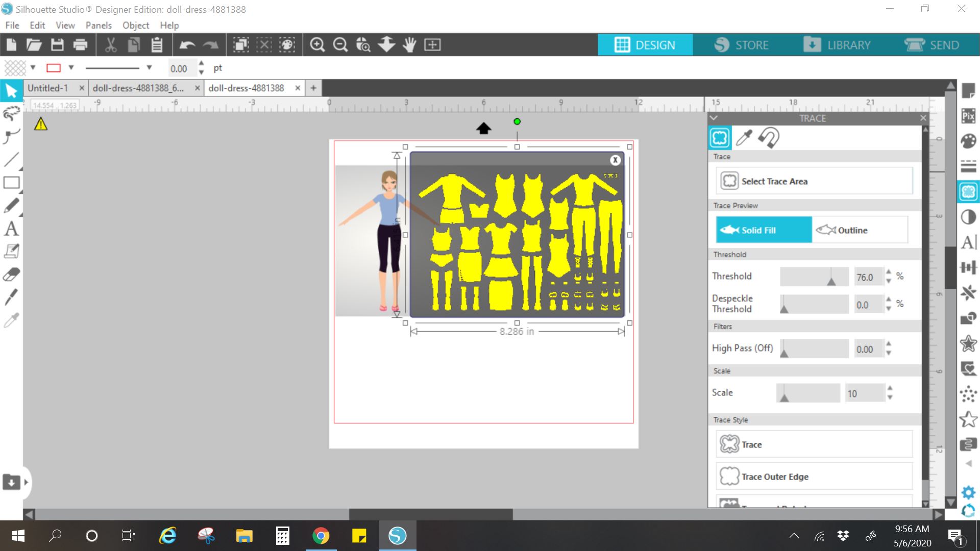Screen dimensions: 980x551
Task: Choose the Rectangle shape tool
Action: (x=11, y=183)
